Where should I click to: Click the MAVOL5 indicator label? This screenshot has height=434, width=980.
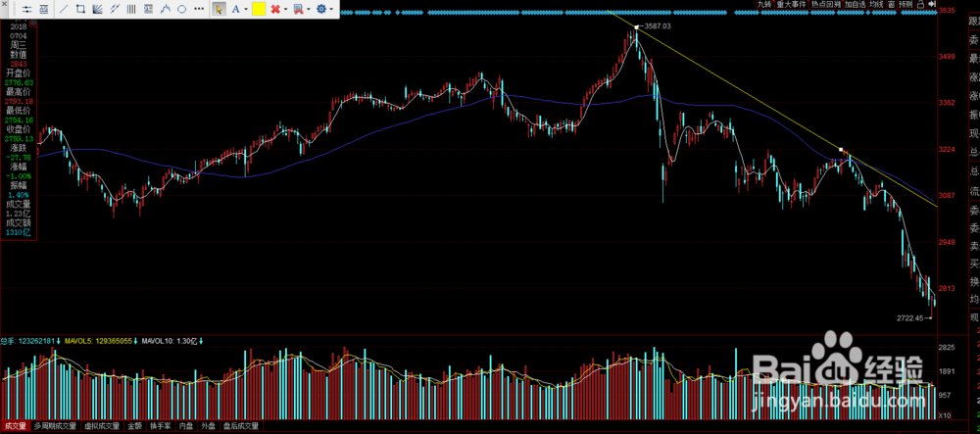97,341
